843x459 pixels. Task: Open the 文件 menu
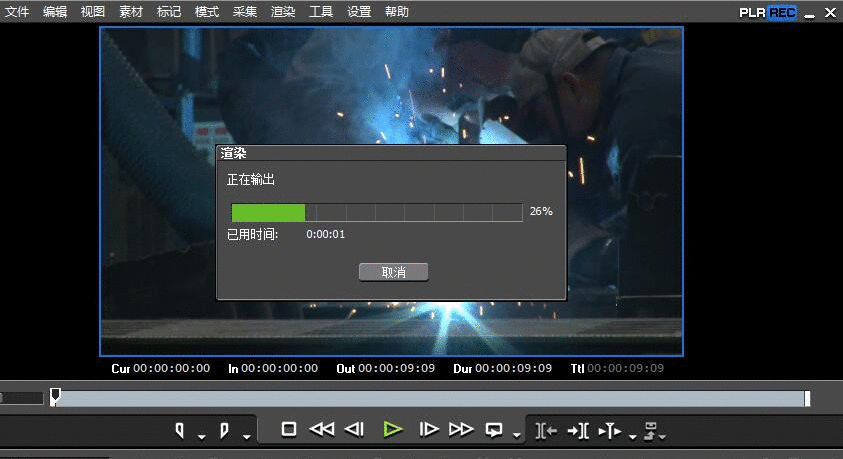click(x=17, y=12)
